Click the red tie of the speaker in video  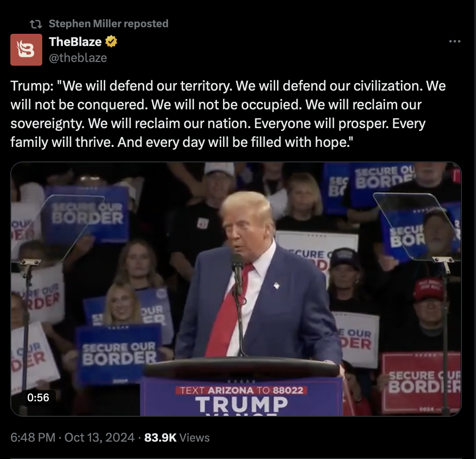pyautogui.click(x=230, y=313)
